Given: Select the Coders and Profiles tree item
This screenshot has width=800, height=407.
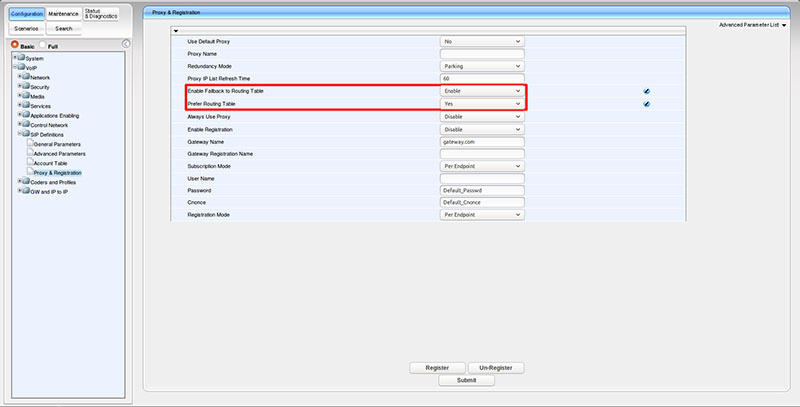Looking at the screenshot, I should coord(53,182).
